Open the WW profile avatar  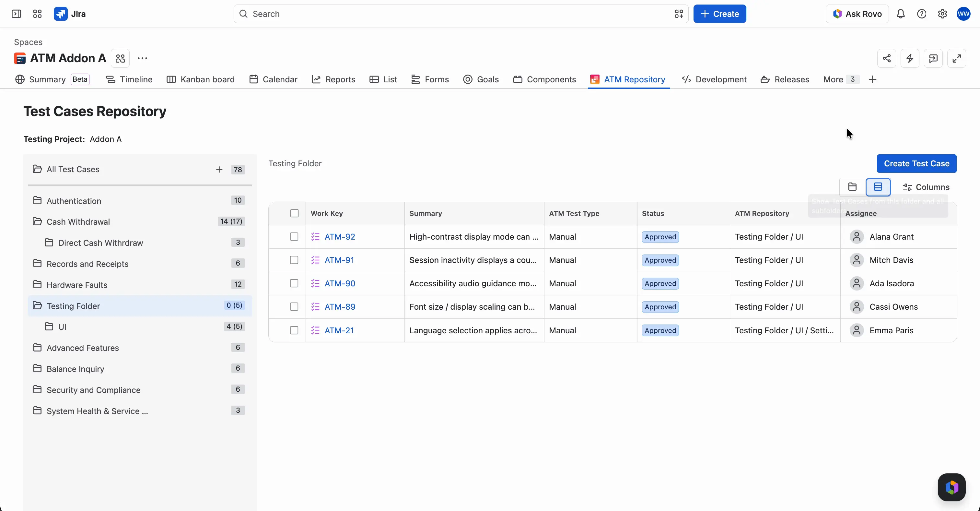[x=964, y=14]
